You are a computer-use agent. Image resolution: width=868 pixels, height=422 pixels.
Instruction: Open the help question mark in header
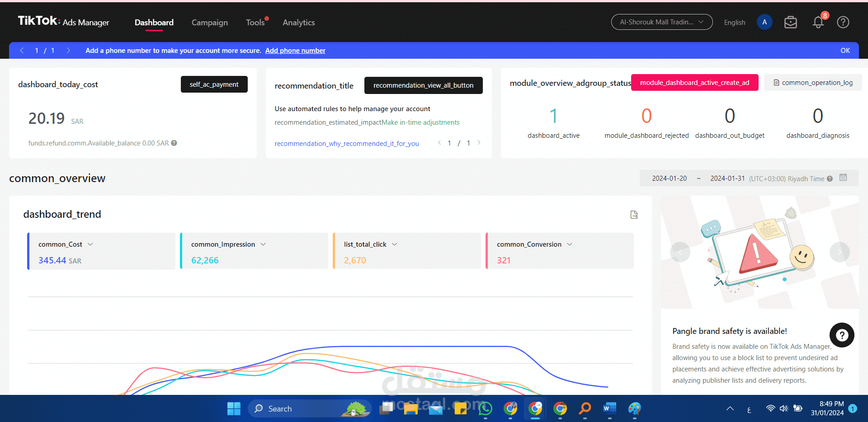point(843,22)
